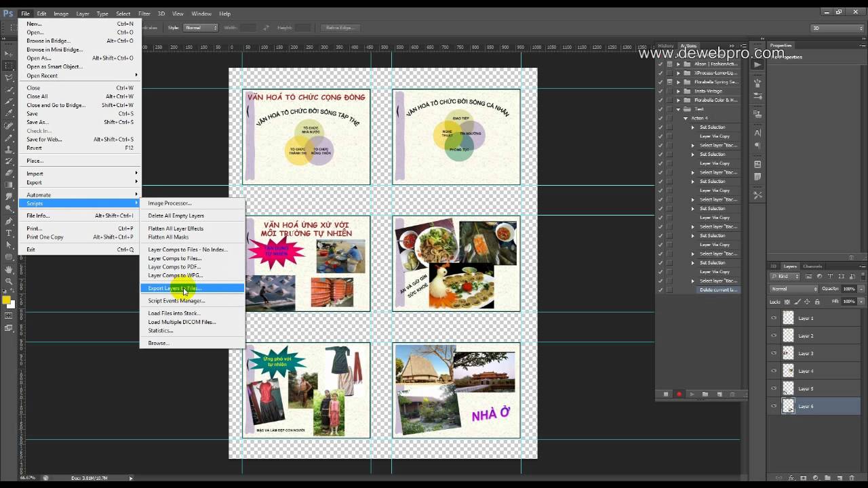868x488 pixels.
Task: Click the yellow foreground color swatch
Action: pyautogui.click(x=6, y=300)
